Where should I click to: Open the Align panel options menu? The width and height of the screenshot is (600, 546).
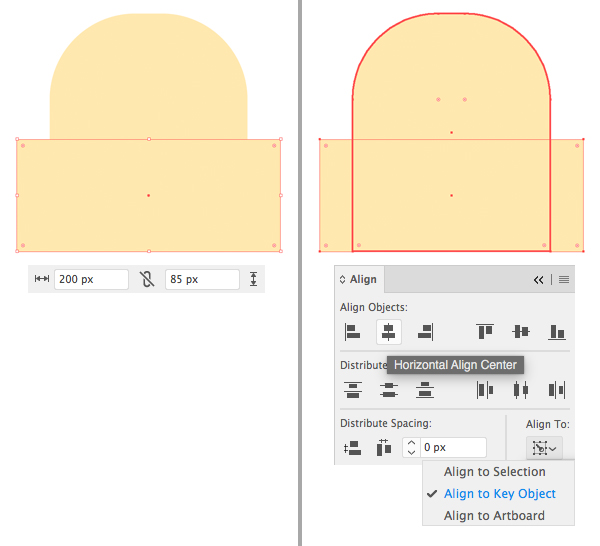(x=564, y=280)
